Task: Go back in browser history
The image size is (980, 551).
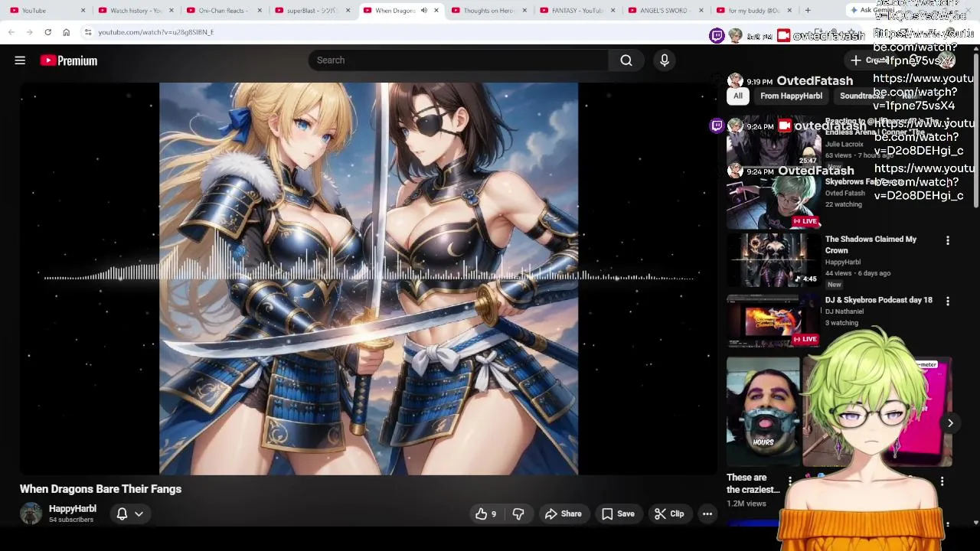Action: click(11, 32)
